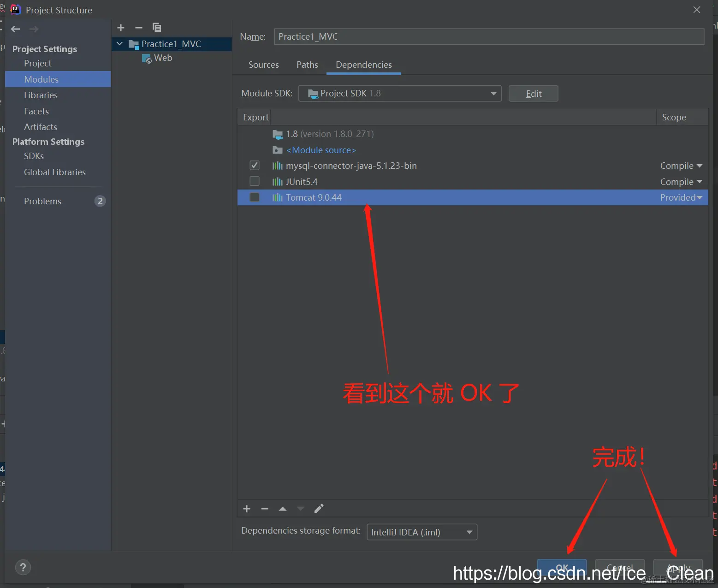Image resolution: width=718 pixels, height=588 pixels.
Task: Switch to the Paths tab
Action: [x=307, y=65]
